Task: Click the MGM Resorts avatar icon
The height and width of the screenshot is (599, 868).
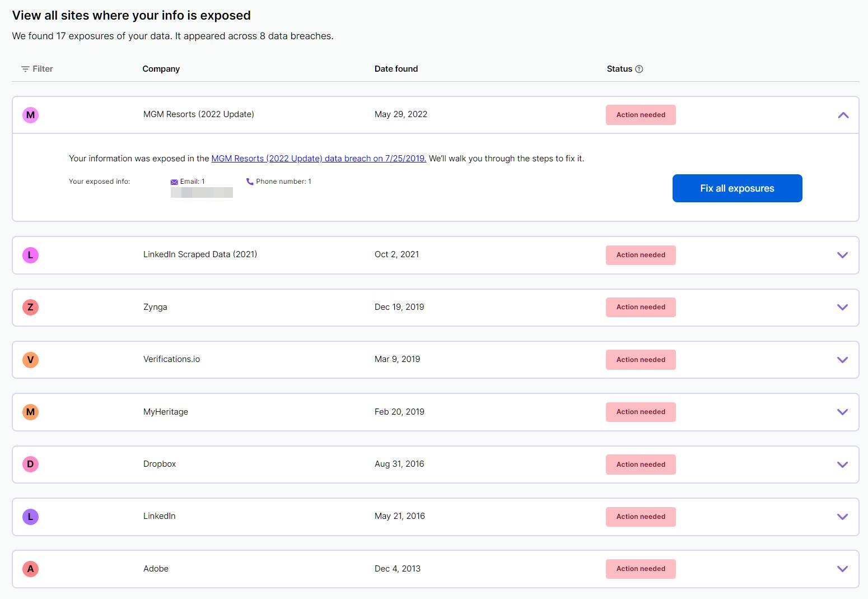Action: 30,115
